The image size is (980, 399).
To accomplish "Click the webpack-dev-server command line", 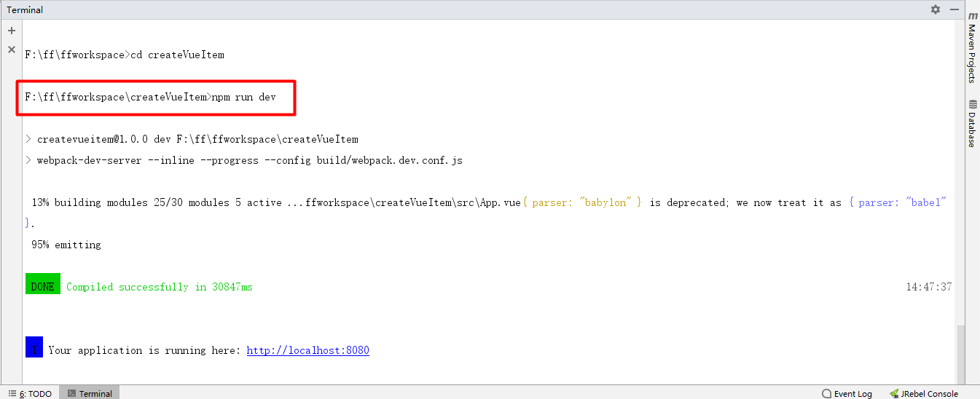I will (244, 160).
